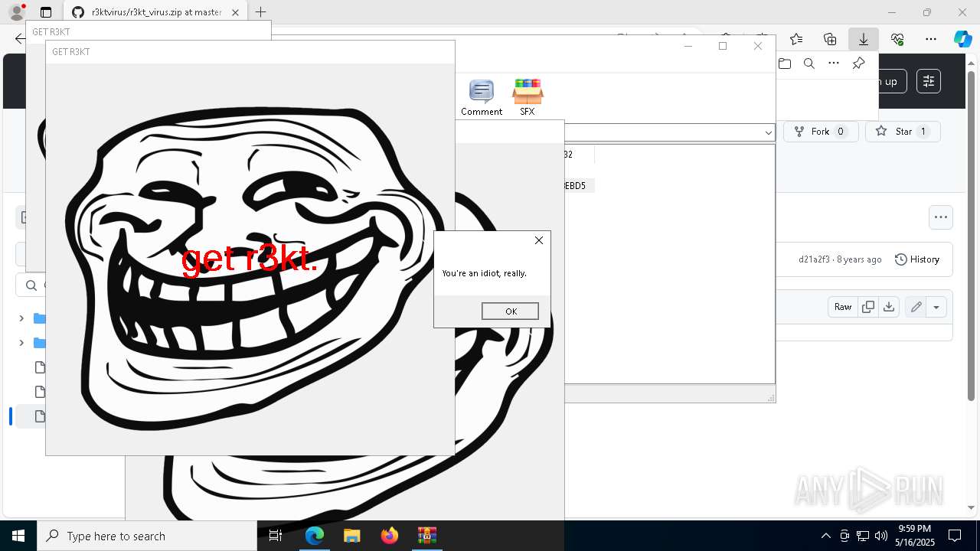Maximize the WinRAR window
The height and width of the screenshot is (551, 980).
[x=722, y=46]
